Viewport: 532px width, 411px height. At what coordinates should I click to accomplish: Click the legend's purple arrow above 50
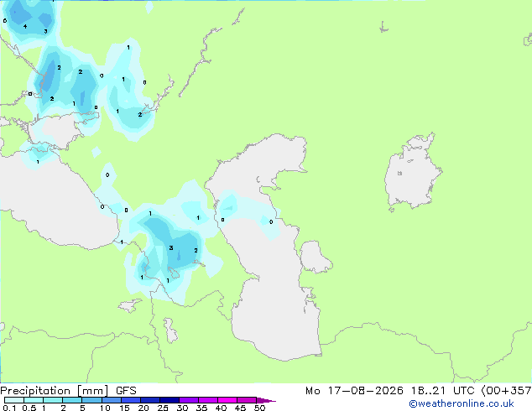(266, 401)
